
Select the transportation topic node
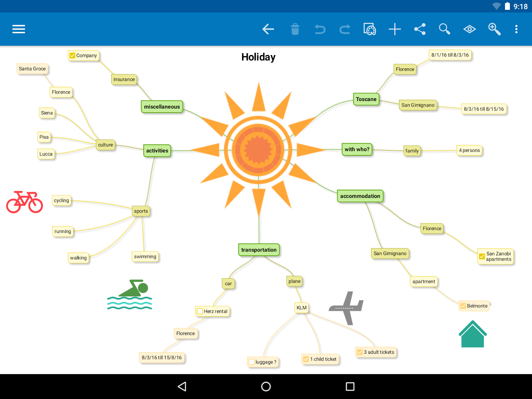coord(259,250)
